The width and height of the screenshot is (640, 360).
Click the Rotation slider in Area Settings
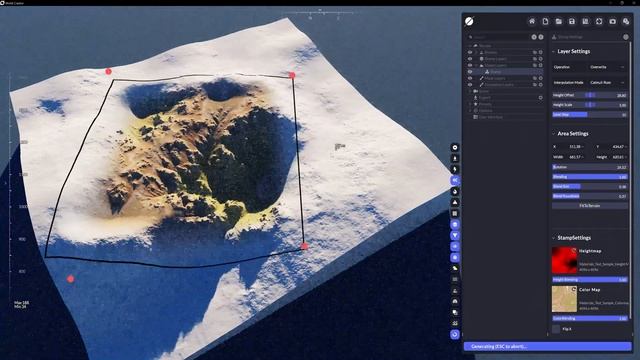pyautogui.click(x=590, y=167)
